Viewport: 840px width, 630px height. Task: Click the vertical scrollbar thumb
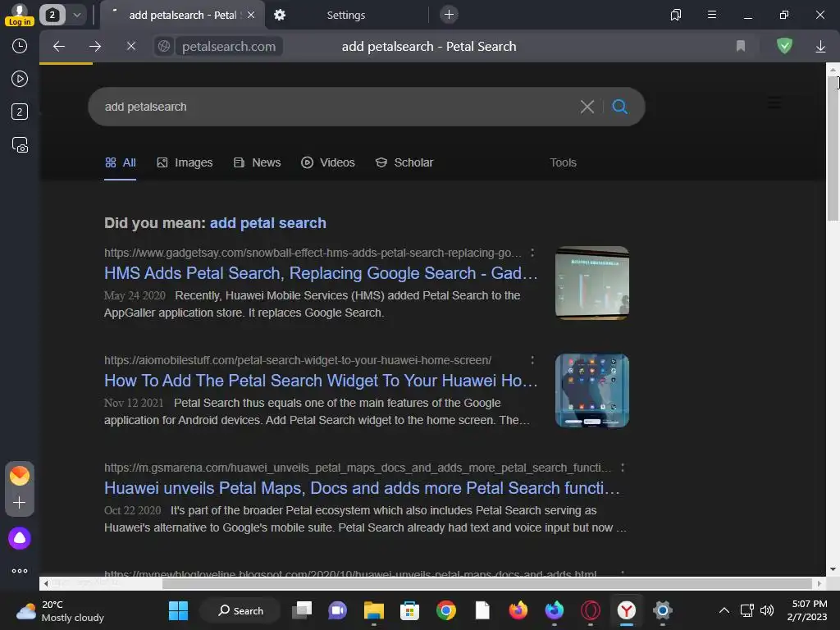click(833, 148)
